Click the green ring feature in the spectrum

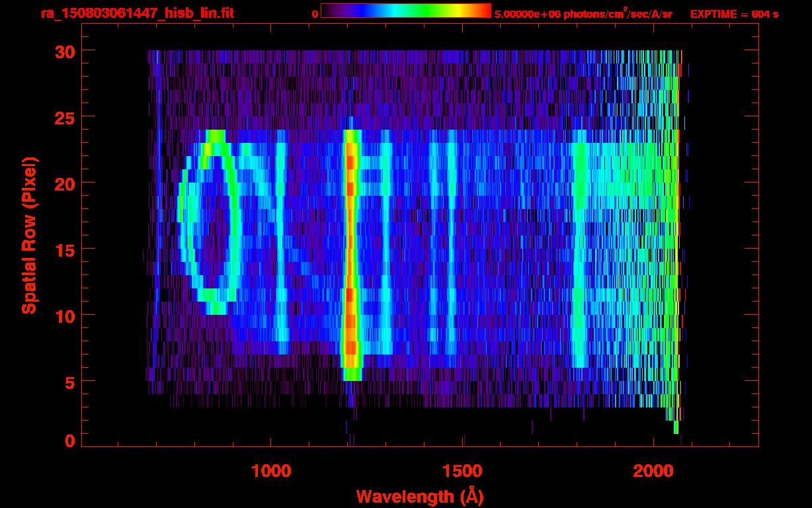click(210, 222)
